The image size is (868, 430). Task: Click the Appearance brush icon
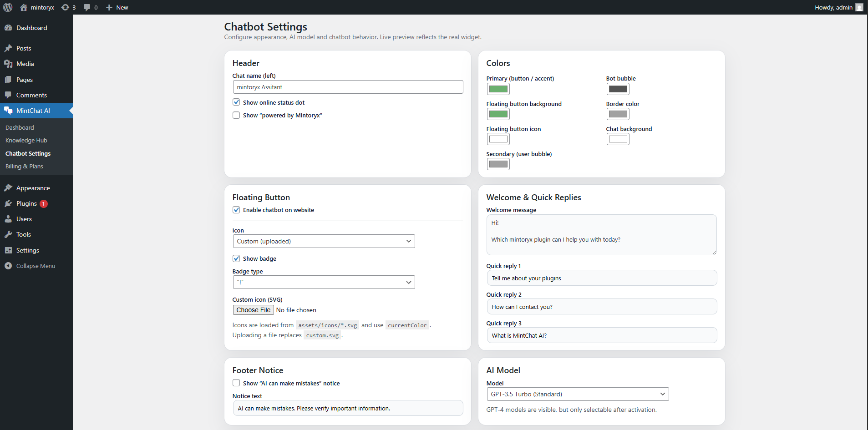(x=8, y=187)
